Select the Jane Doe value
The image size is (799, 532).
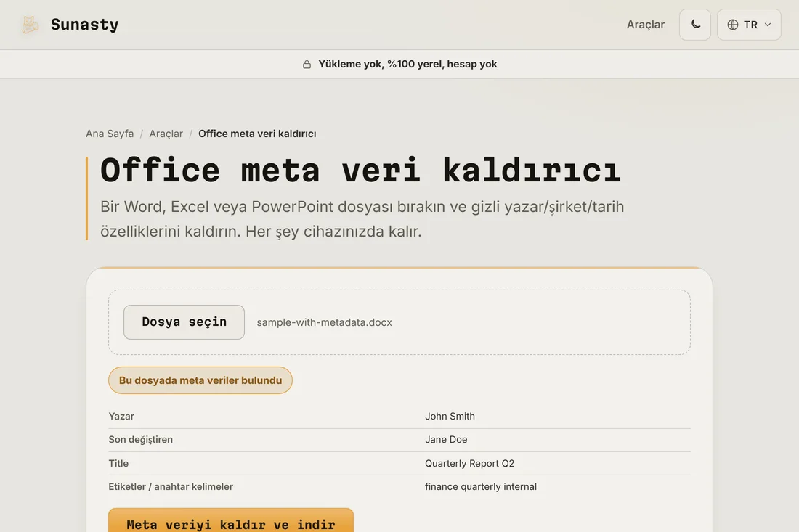click(x=446, y=439)
